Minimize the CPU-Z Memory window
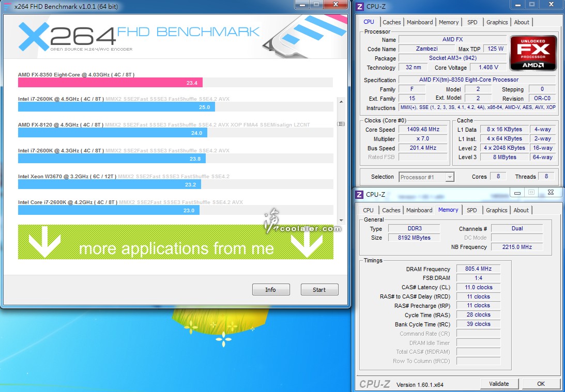Viewport: 565px width, 392px height. [x=517, y=193]
